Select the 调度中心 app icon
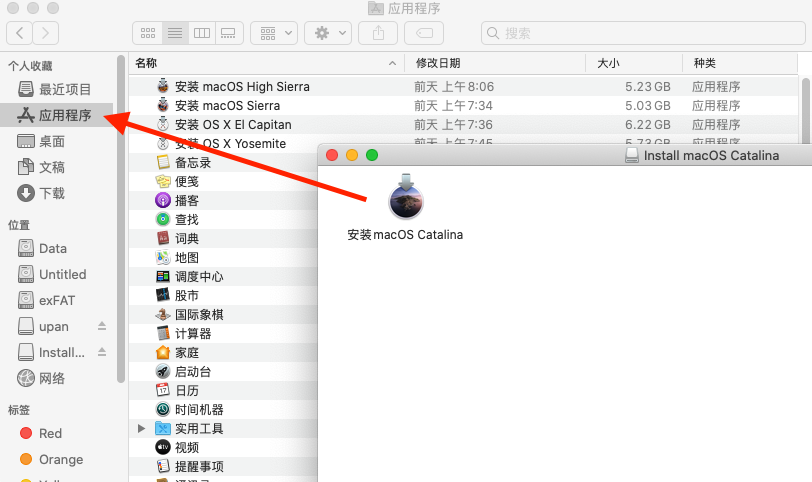The image size is (812, 482). 163,276
